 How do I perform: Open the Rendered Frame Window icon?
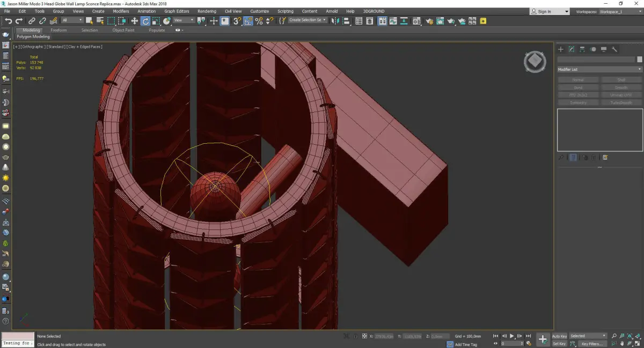click(x=440, y=21)
